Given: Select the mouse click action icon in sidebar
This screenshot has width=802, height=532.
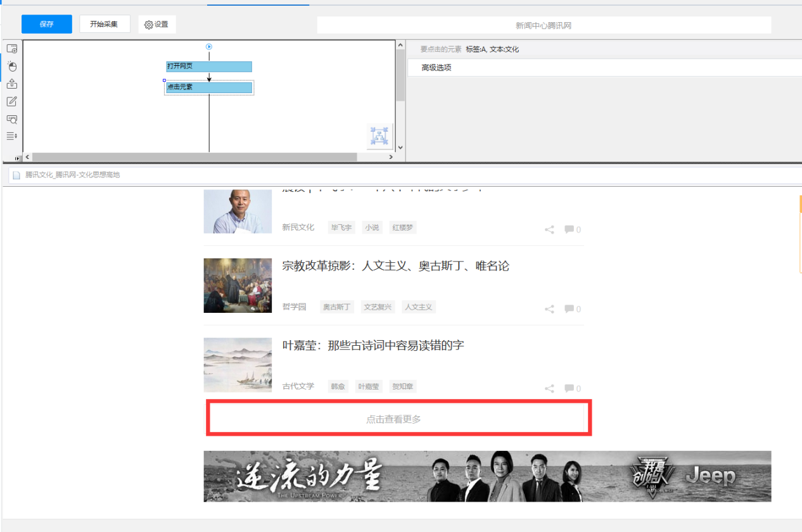Looking at the screenshot, I should (x=11, y=66).
